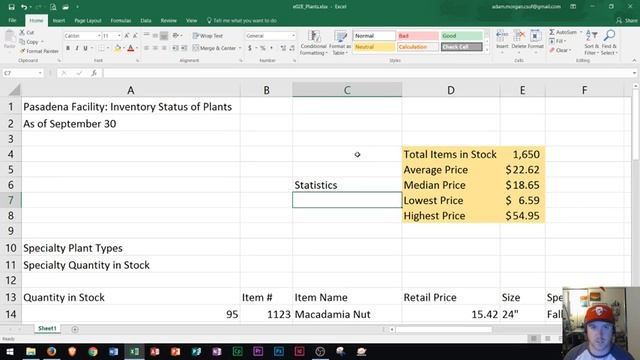640x360 pixels.
Task: Open the font size dropdown
Action: click(119, 36)
